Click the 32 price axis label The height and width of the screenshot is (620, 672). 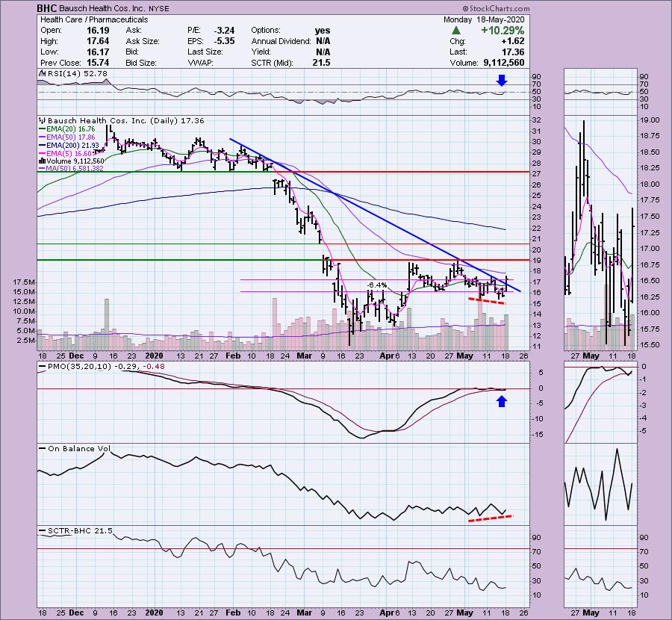pos(536,120)
